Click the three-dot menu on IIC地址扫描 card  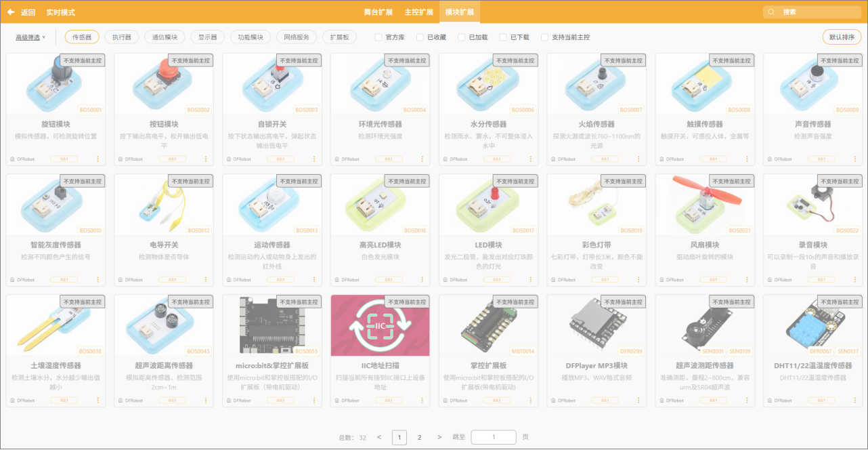tap(422, 401)
